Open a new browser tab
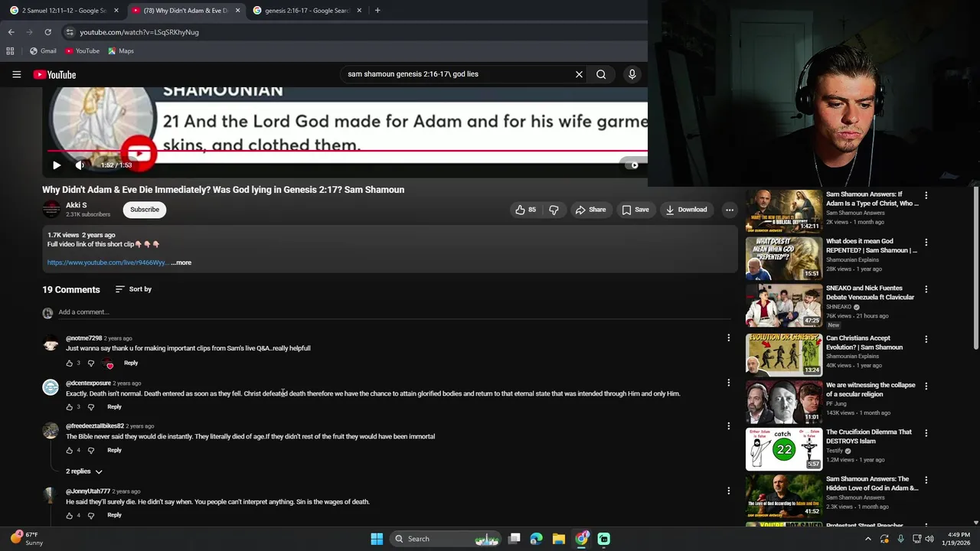 tap(377, 11)
